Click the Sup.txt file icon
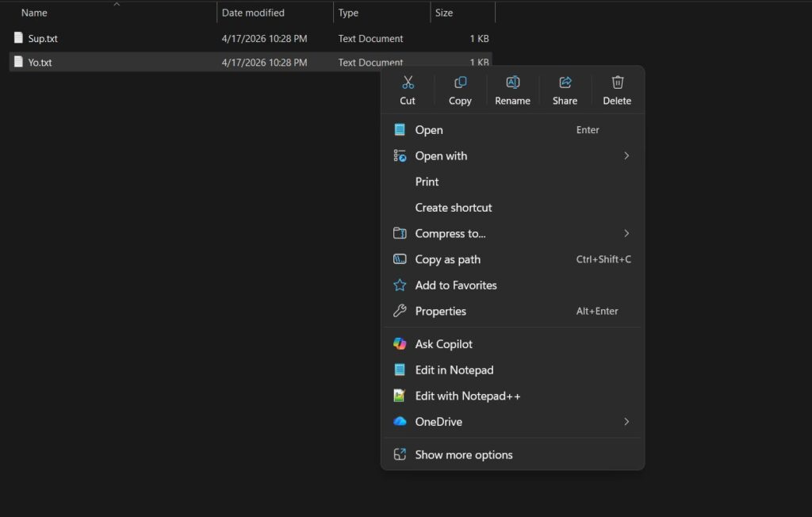The image size is (812, 517). [x=19, y=38]
